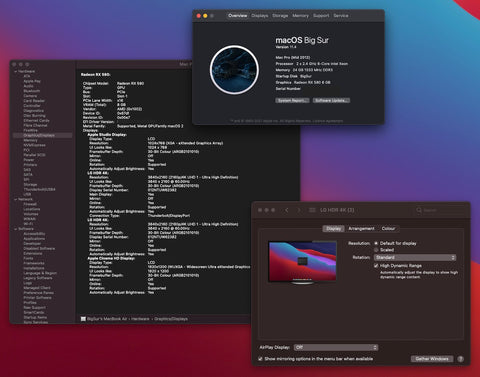Show all preferences via the grid icon
This screenshot has width=480, height=377.
pos(312,210)
